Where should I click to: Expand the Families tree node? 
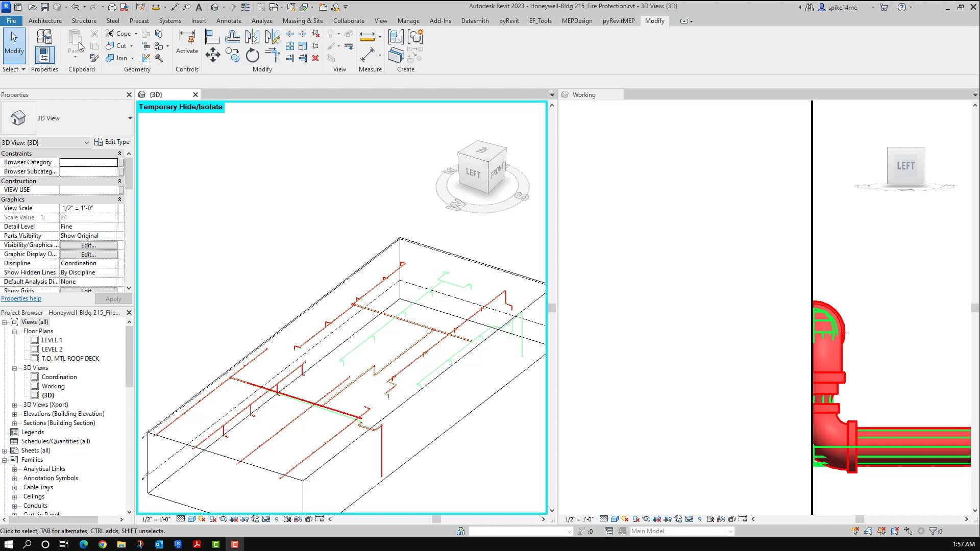click(5, 460)
